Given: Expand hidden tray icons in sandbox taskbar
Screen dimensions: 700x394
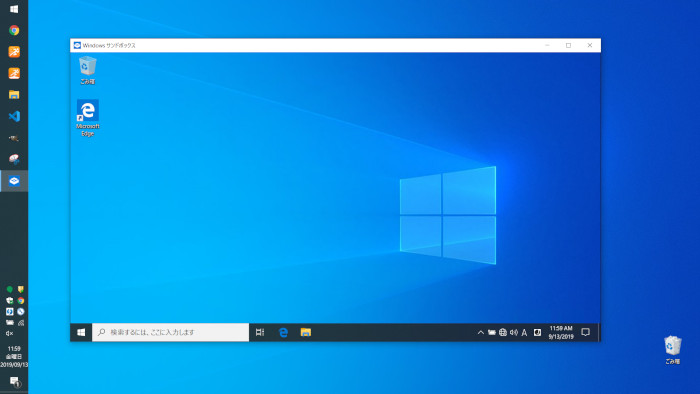Looking at the screenshot, I should tap(480, 332).
